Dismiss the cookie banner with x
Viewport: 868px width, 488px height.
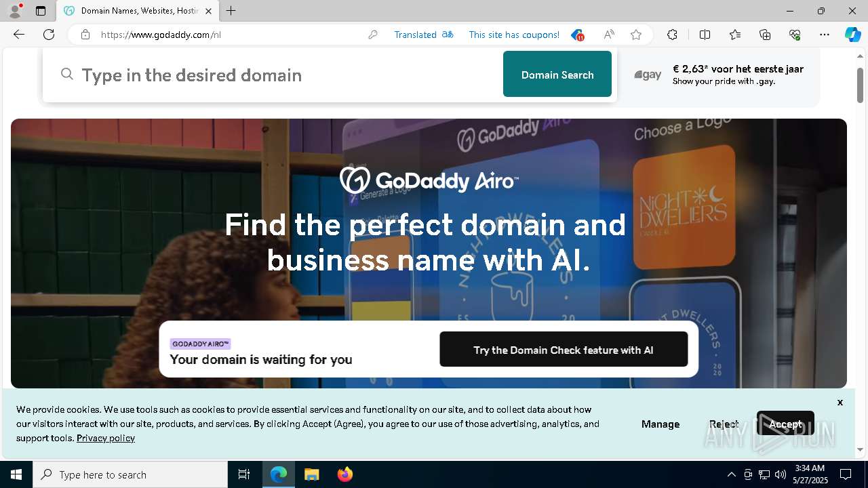(x=840, y=402)
